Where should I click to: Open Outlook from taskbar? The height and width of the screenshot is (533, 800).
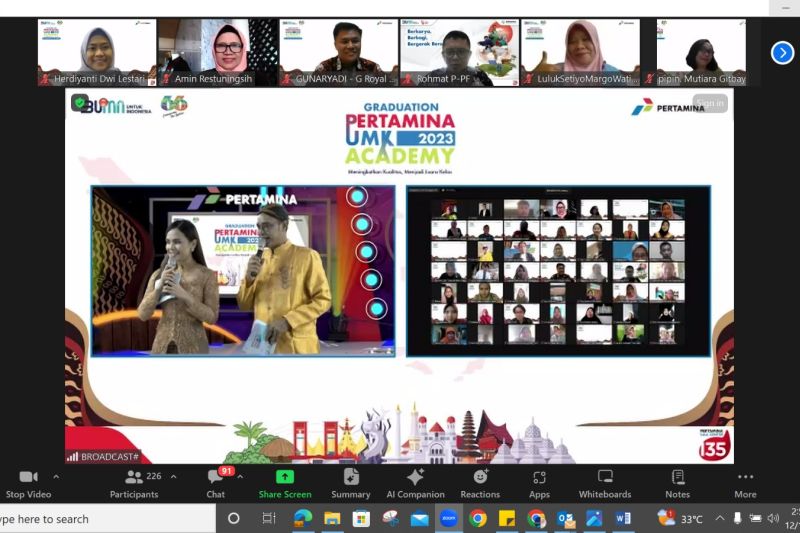point(566,519)
